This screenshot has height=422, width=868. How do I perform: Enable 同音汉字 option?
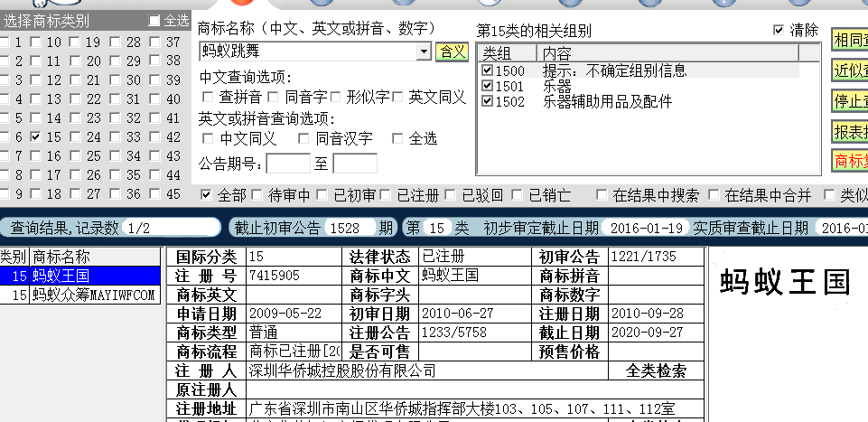[x=303, y=138]
